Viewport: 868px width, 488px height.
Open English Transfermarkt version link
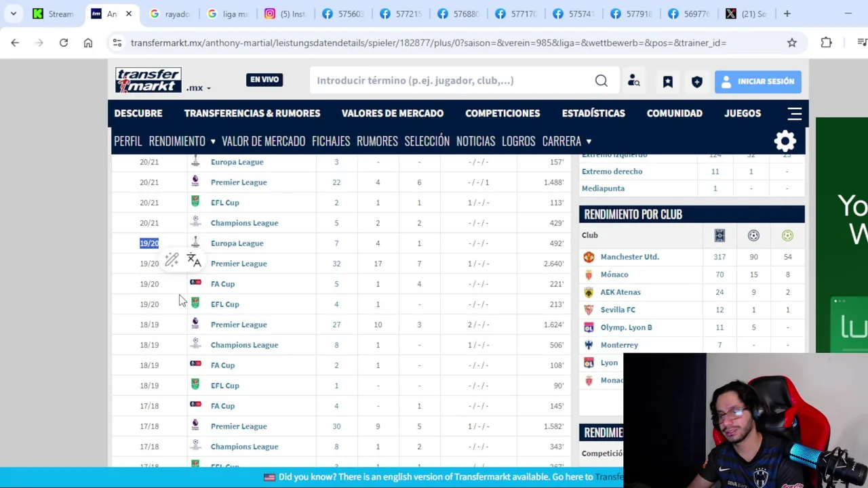click(608, 477)
